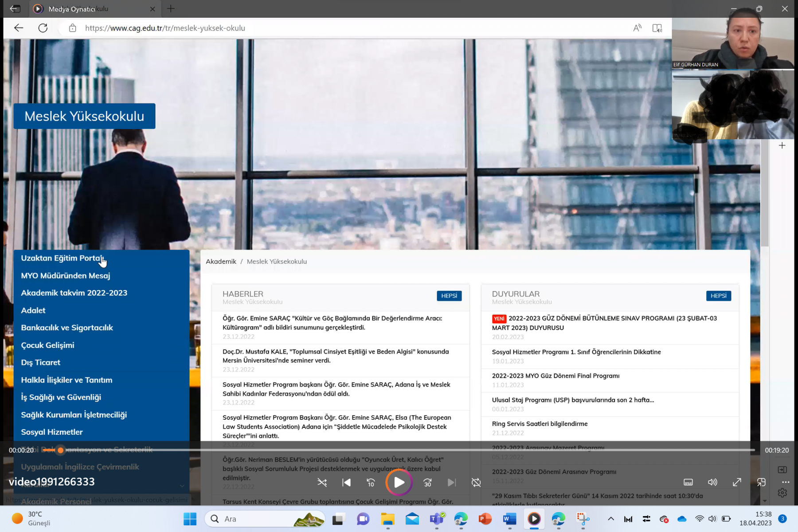Close the Medya Oynatıcı tab
Image resolution: width=798 pixels, height=532 pixels.
coord(153,9)
